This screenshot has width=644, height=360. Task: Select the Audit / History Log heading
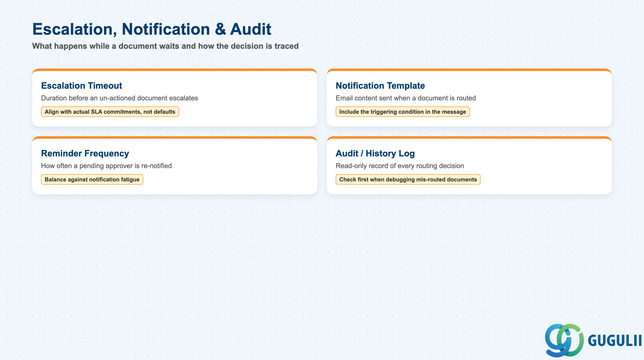tap(375, 153)
